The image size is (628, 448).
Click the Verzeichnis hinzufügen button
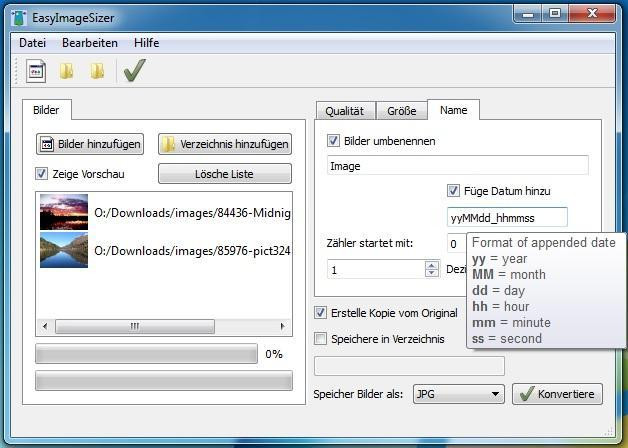tap(225, 144)
